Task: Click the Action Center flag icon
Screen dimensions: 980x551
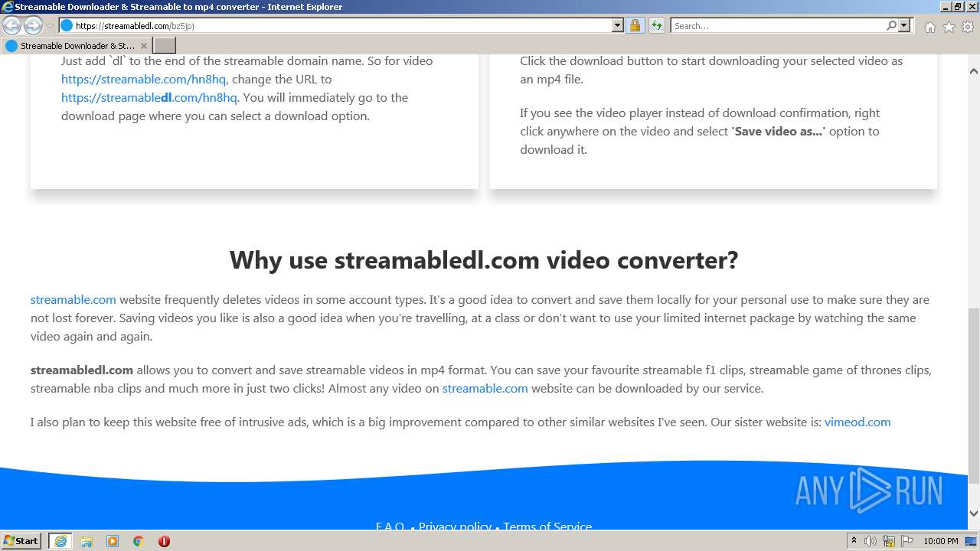Action: point(906,541)
